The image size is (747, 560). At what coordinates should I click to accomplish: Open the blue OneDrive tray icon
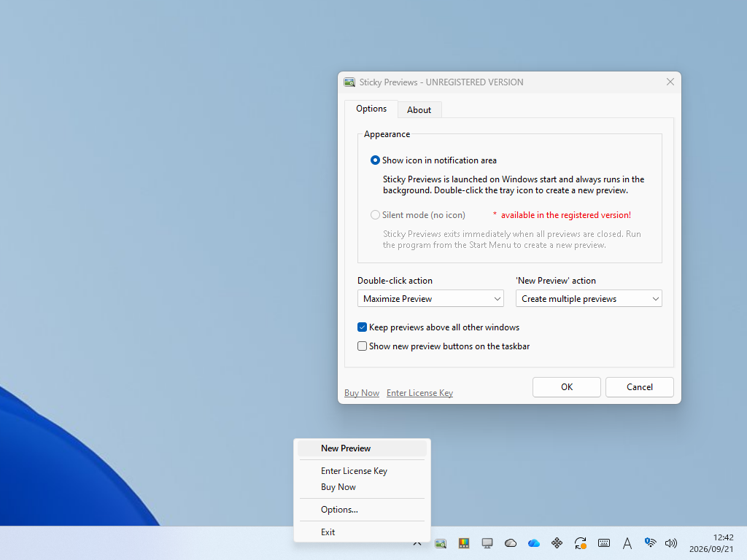(533, 543)
